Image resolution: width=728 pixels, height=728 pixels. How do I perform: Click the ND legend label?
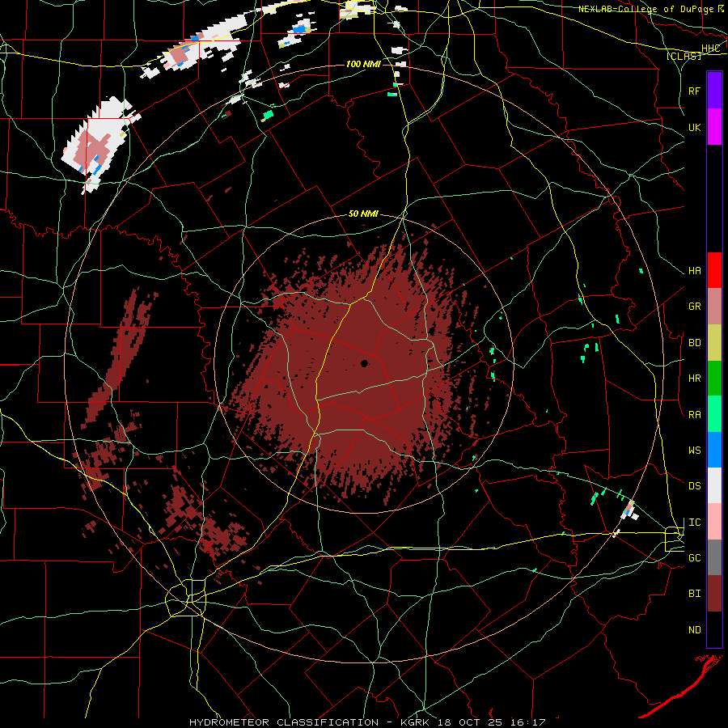(x=694, y=630)
